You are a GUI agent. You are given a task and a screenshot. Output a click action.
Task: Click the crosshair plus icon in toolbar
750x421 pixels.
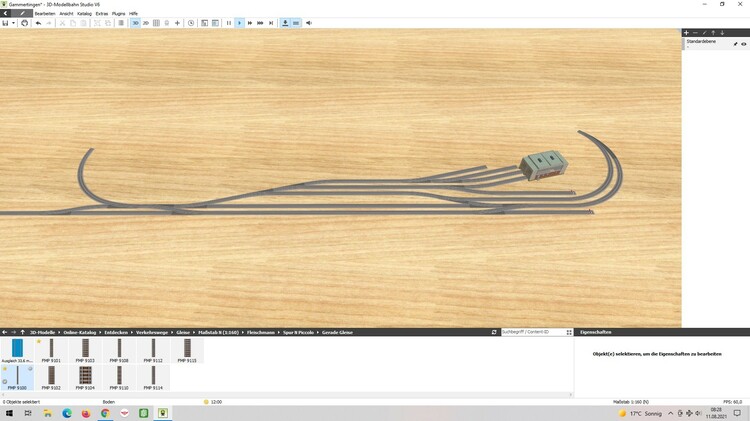(x=177, y=23)
